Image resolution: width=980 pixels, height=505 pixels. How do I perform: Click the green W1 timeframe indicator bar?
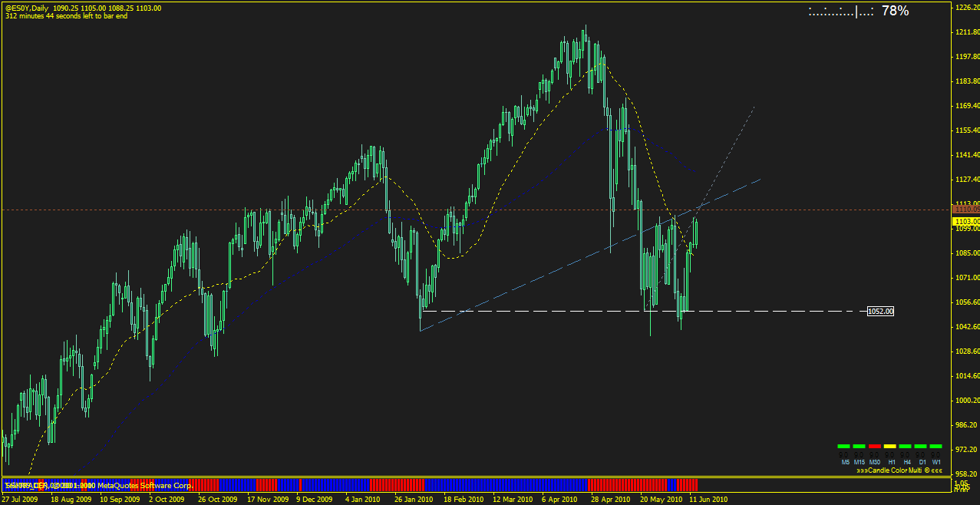936,446
